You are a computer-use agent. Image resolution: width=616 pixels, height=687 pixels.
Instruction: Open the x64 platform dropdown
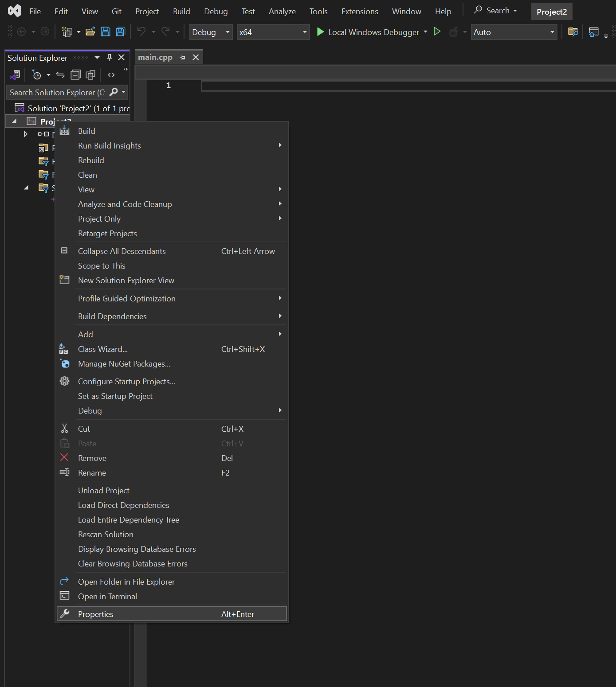click(x=273, y=32)
